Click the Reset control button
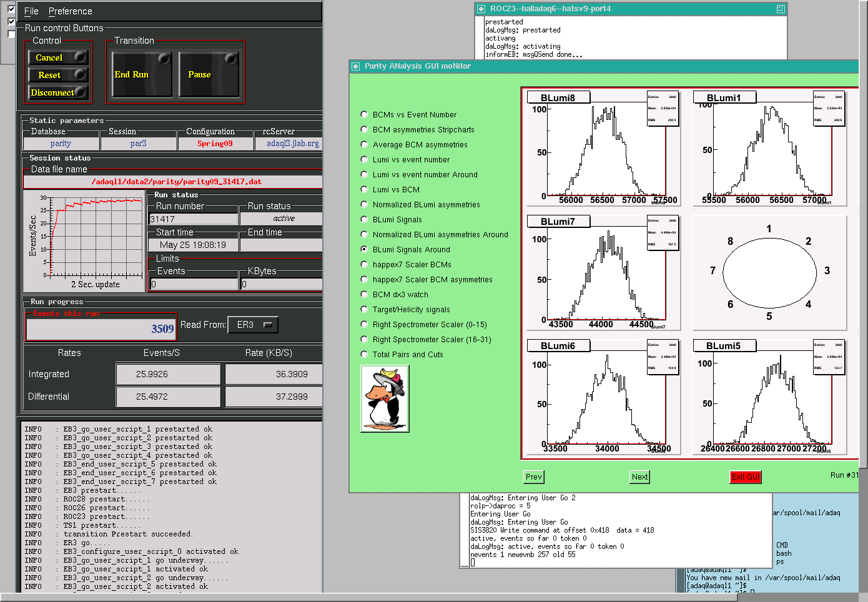 pos(58,75)
